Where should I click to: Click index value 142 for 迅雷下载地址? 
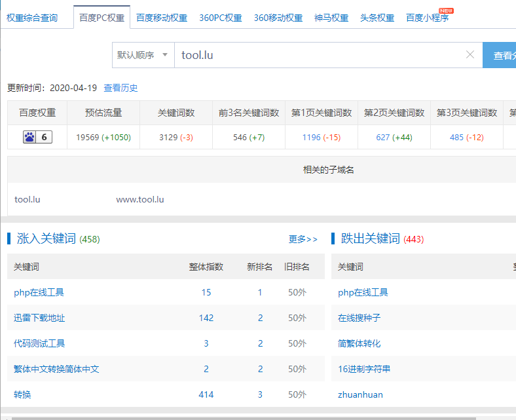pyautogui.click(x=206, y=318)
